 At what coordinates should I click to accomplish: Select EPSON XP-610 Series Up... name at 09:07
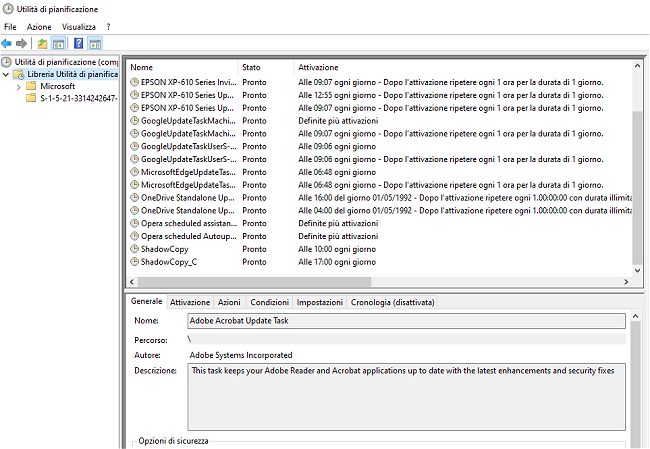click(x=187, y=108)
